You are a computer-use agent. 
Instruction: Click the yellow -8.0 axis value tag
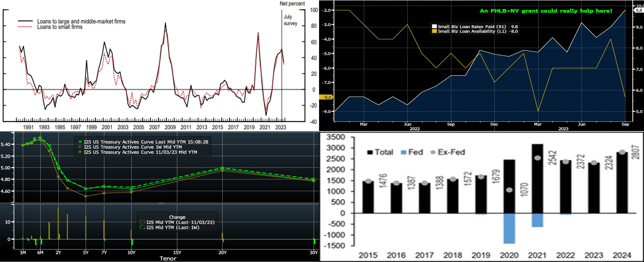[x=327, y=97]
